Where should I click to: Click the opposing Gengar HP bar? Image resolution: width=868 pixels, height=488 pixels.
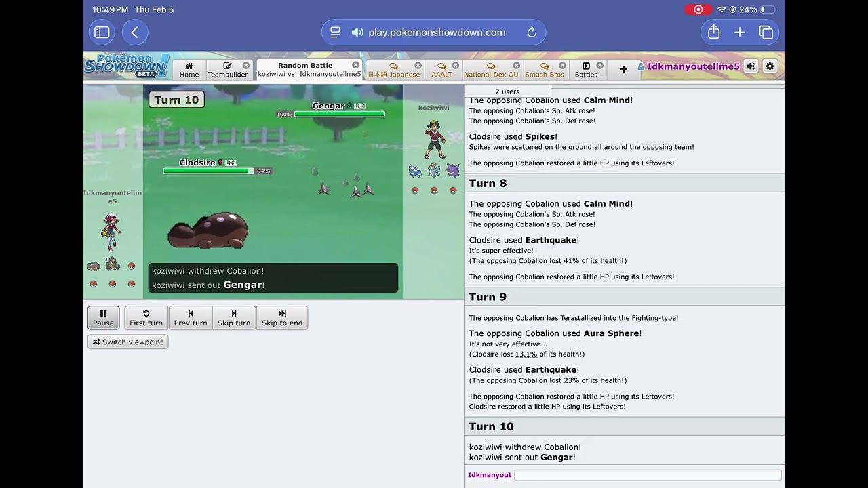point(339,114)
